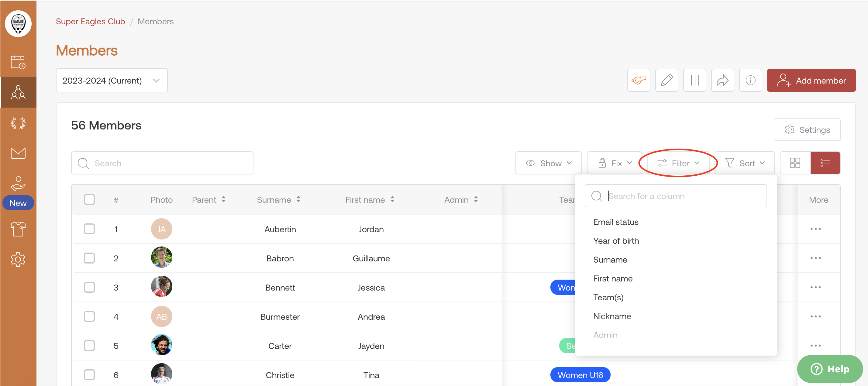Open the jersey shop sidebar icon
Viewport: 868px width, 386px height.
18,229
